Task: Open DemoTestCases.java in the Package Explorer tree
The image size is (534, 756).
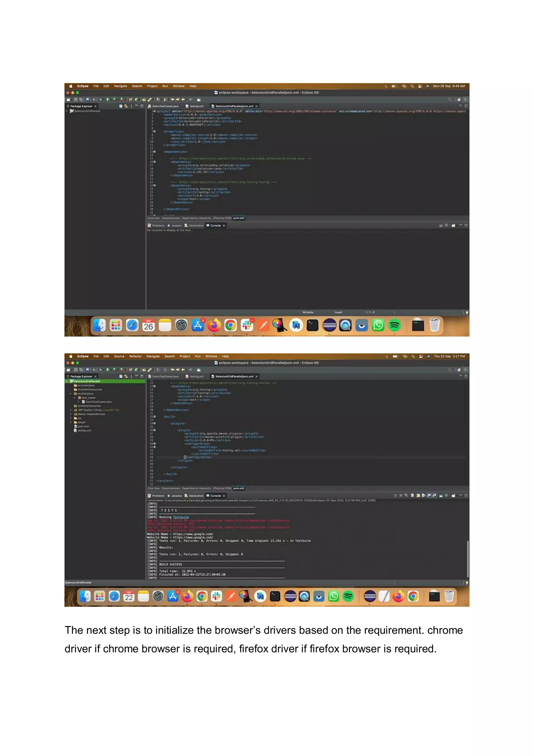Action: point(98,402)
